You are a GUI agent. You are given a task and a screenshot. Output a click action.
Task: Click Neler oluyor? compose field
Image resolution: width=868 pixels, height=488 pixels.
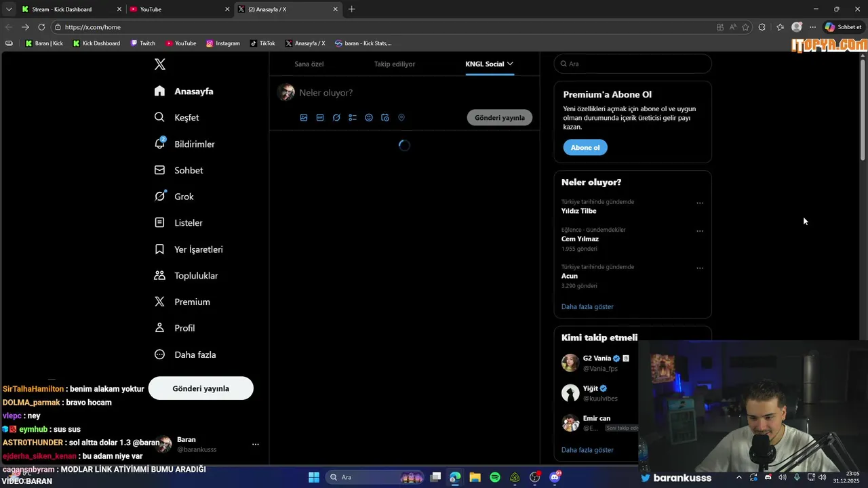(x=326, y=93)
